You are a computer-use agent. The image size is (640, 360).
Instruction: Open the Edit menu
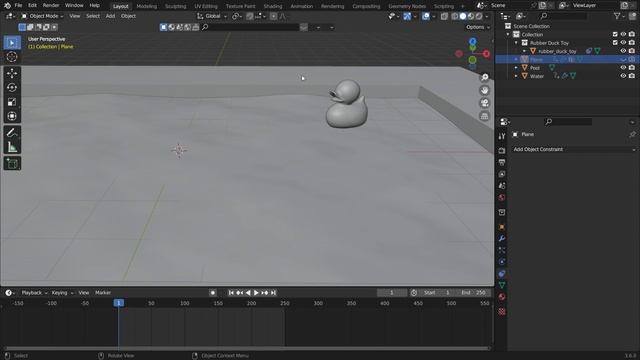(32, 5)
